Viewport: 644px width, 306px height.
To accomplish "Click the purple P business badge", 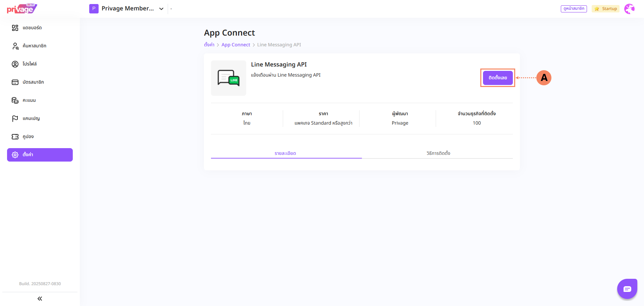I will pos(94,9).
